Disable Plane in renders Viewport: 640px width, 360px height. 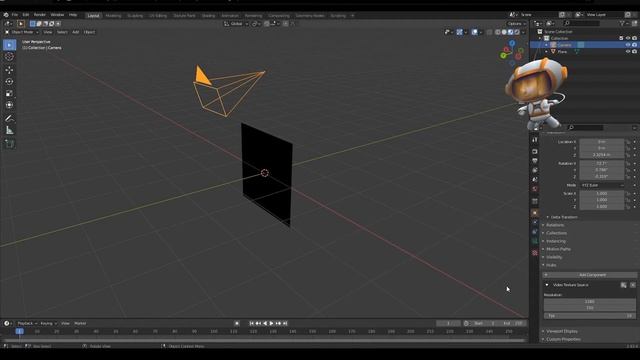[634, 52]
